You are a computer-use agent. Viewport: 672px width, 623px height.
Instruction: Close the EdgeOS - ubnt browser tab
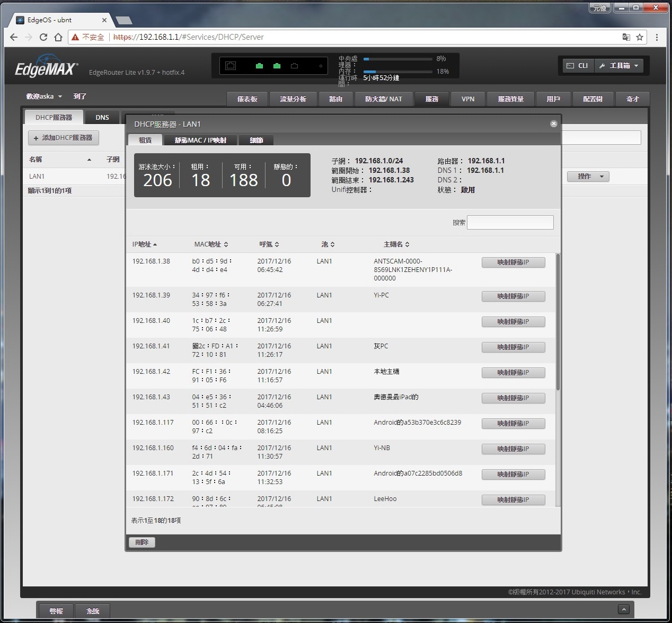pos(104,20)
